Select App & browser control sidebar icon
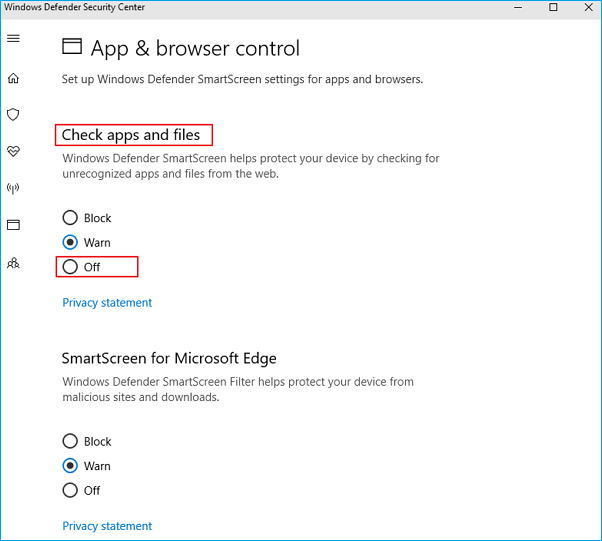This screenshot has height=541, width=602. click(x=13, y=225)
